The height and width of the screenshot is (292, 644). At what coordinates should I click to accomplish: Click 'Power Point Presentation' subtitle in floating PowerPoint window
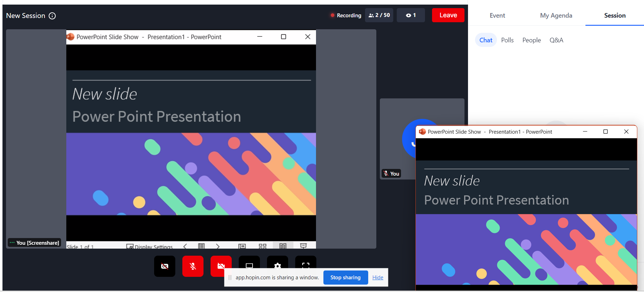497,200
